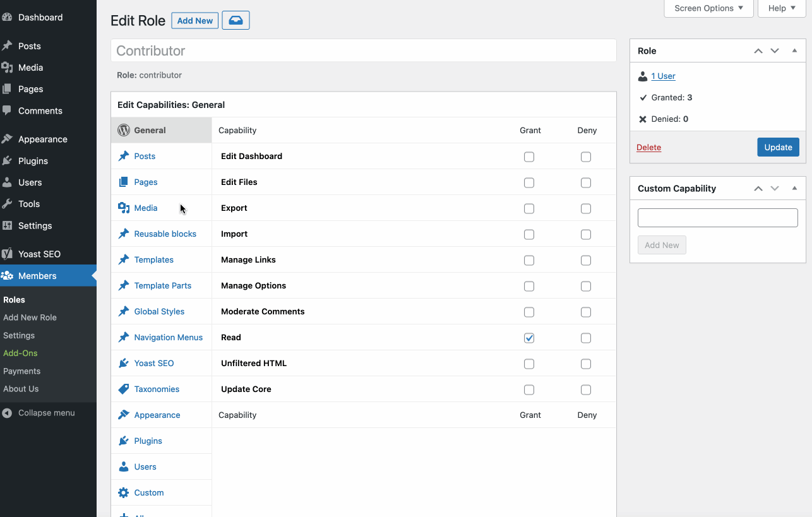Image resolution: width=812 pixels, height=517 pixels.
Task: Grant the Unfiltered HTML capability
Action: point(529,364)
